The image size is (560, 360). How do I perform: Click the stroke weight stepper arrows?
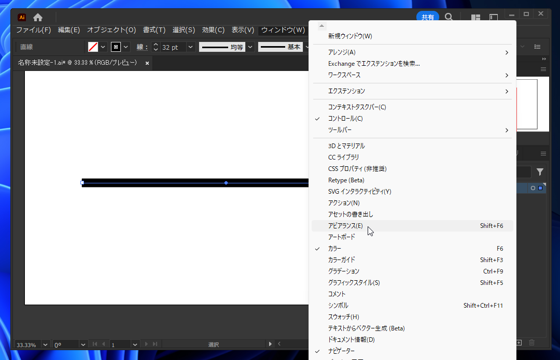click(x=156, y=47)
